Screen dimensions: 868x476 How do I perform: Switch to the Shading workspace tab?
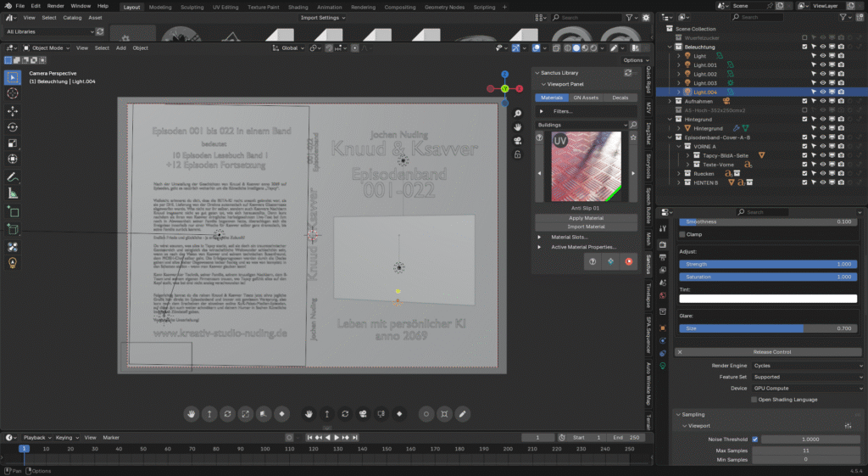point(298,7)
